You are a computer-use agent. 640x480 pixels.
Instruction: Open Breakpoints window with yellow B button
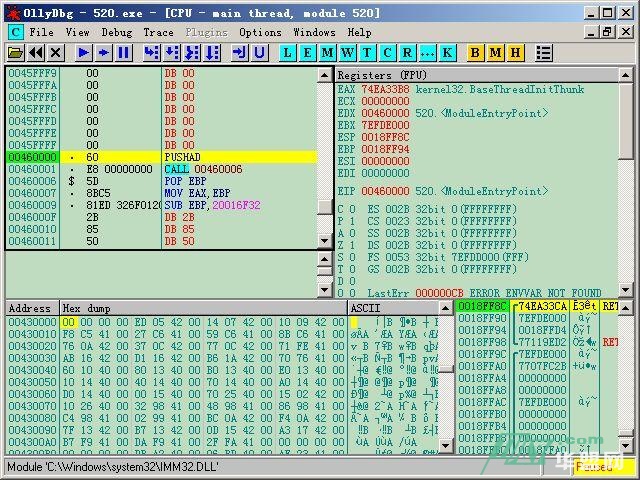coord(475,52)
